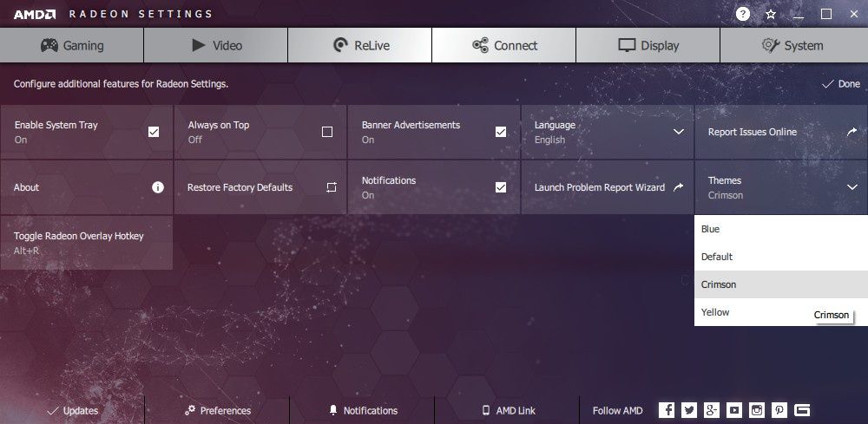Click the Follow AMD label
The width and height of the screenshot is (868, 424).
pos(618,410)
